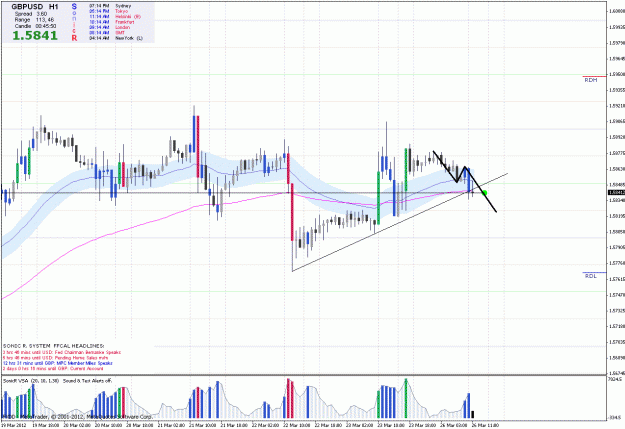Click the green dot trendline marker
The height and width of the screenshot is (429, 625).
coord(484,193)
